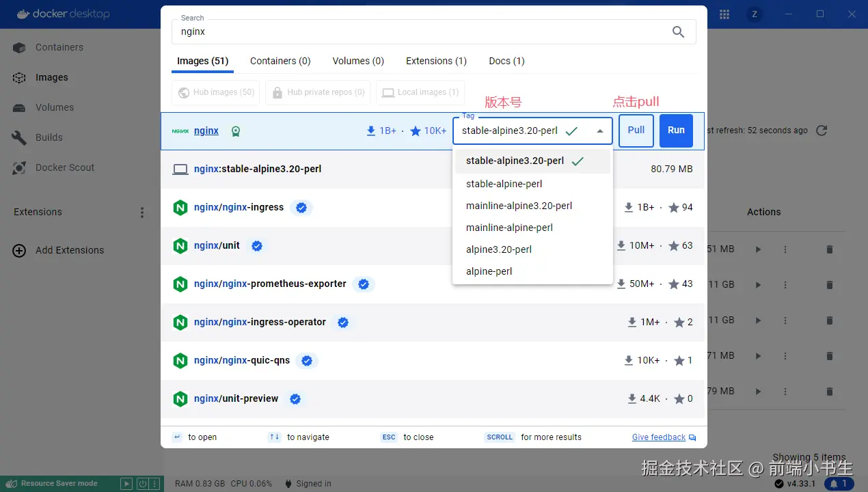
Task: Click the 80.79 MB size value
Action: tap(672, 169)
